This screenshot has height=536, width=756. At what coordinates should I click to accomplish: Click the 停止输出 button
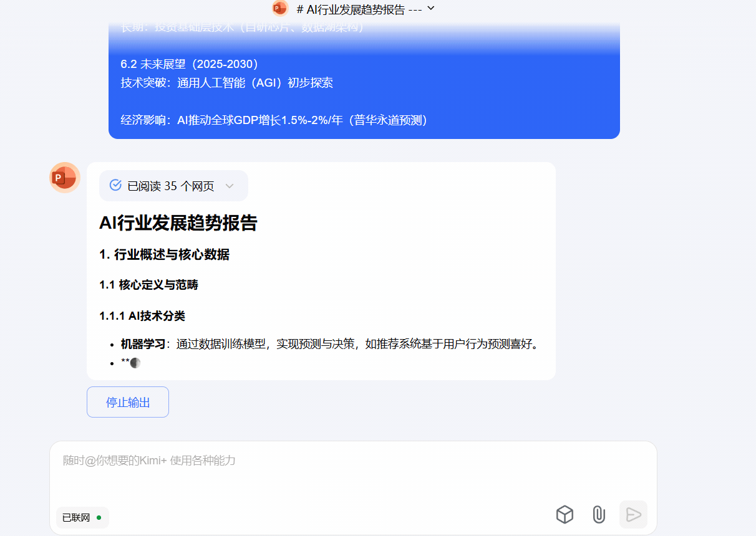tap(128, 402)
